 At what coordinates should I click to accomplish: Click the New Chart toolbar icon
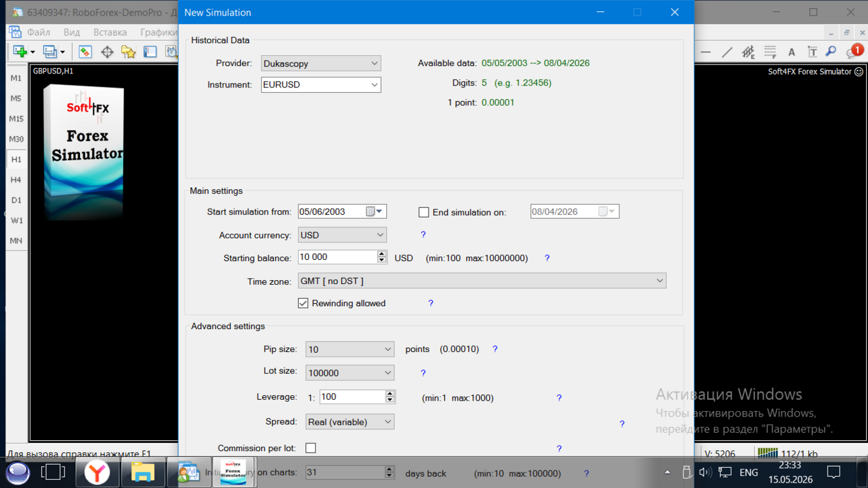click(x=20, y=52)
